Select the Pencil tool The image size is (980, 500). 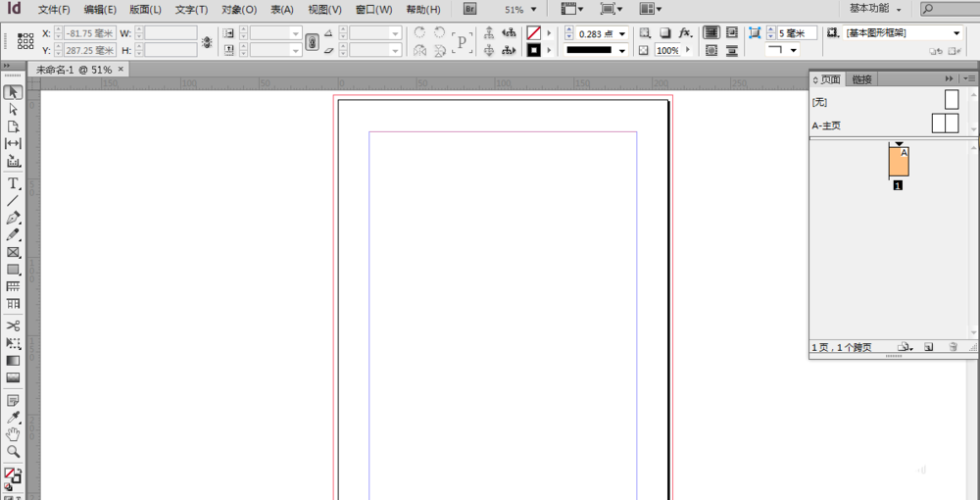(x=13, y=235)
